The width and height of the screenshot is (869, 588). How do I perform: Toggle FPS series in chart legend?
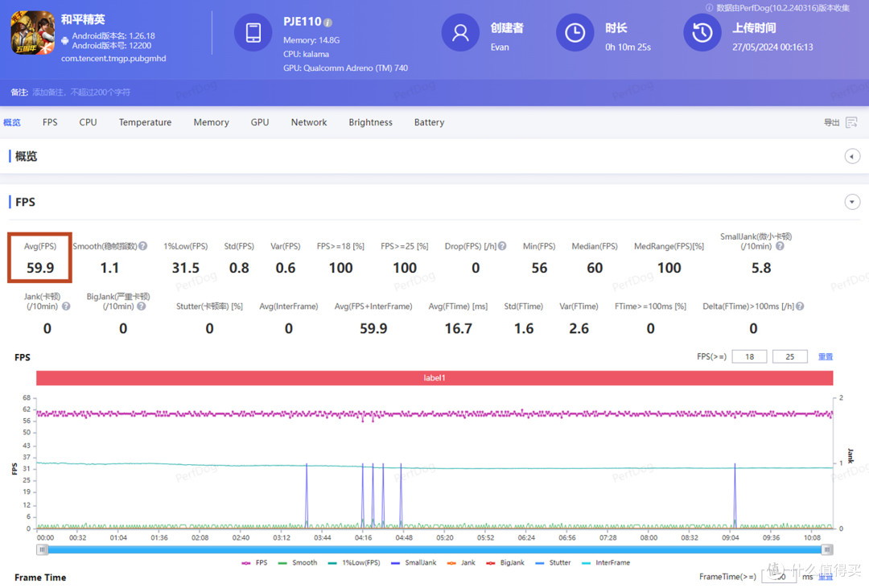[255, 562]
